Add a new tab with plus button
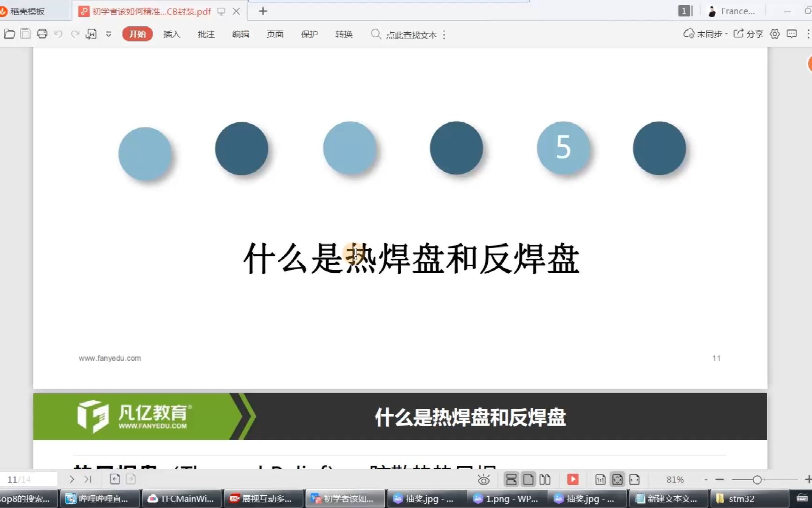The height and width of the screenshot is (508, 812). 263,11
